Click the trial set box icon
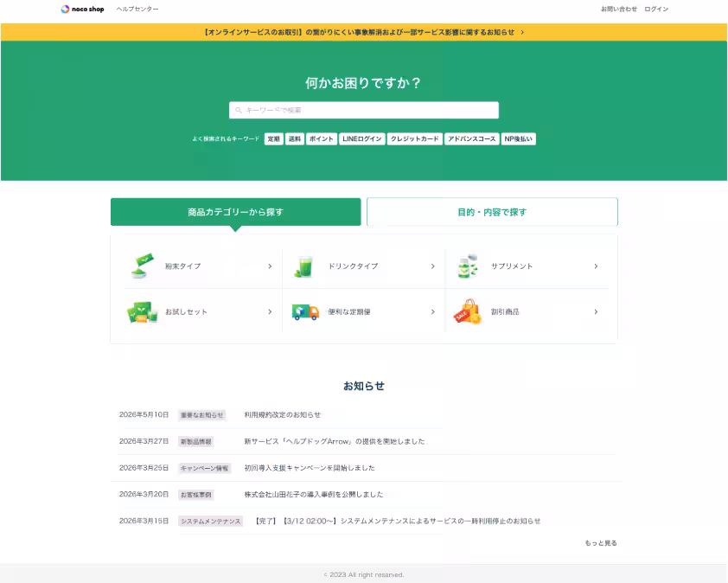This screenshot has height=583, width=728. 143,311
